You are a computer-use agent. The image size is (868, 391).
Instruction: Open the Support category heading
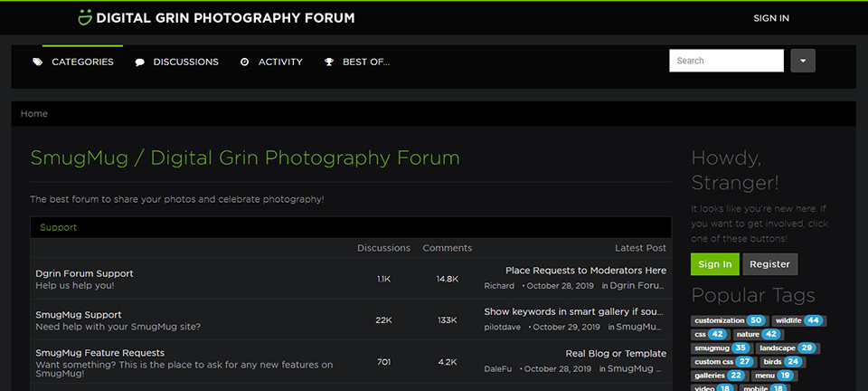pyautogui.click(x=58, y=227)
